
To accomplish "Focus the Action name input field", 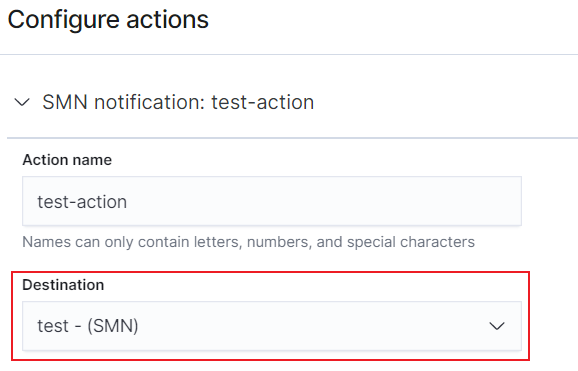I will pyautogui.click(x=272, y=201).
